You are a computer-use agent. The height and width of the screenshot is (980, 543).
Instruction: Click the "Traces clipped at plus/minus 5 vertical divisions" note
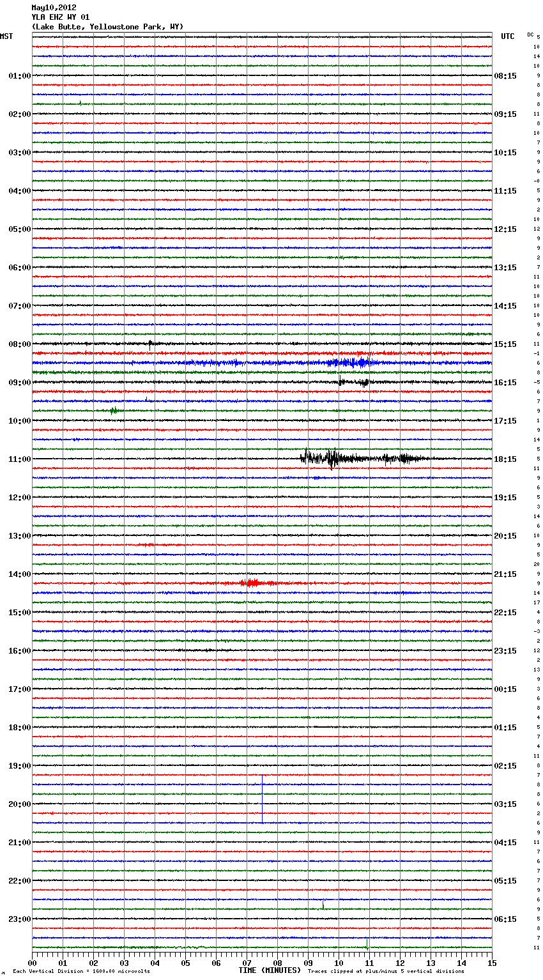point(386,972)
